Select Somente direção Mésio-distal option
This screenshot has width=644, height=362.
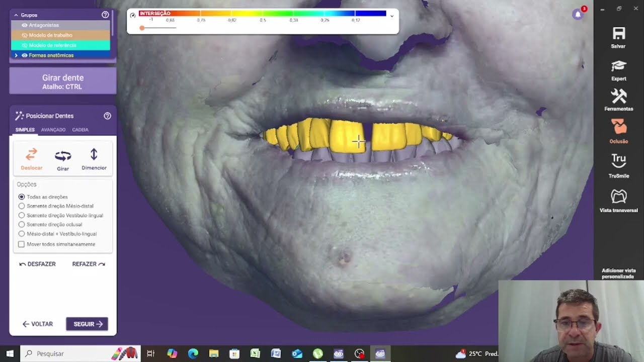(x=22, y=206)
